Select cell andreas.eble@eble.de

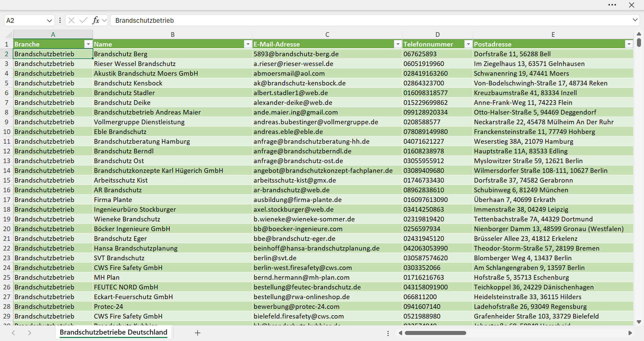[x=327, y=132]
